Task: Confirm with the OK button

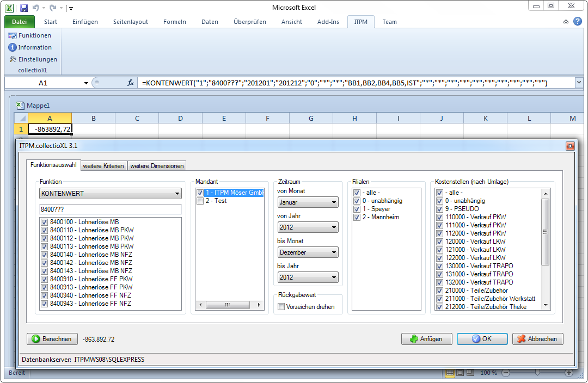Action: pyautogui.click(x=482, y=339)
